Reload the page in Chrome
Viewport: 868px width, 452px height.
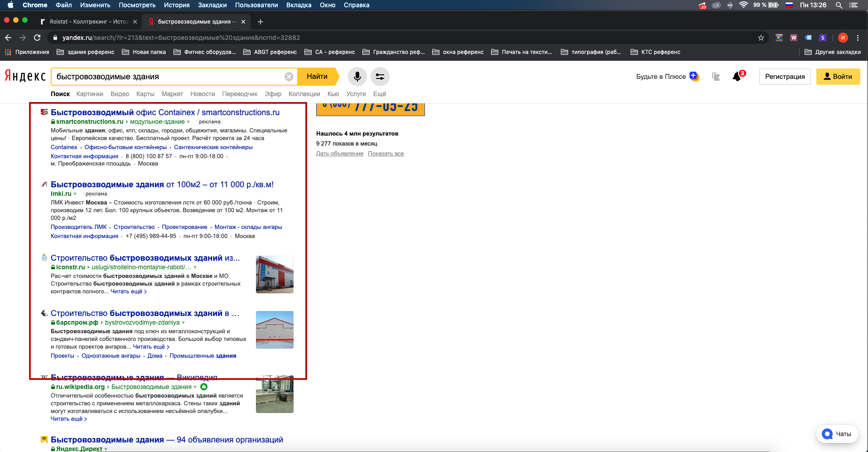[37, 38]
